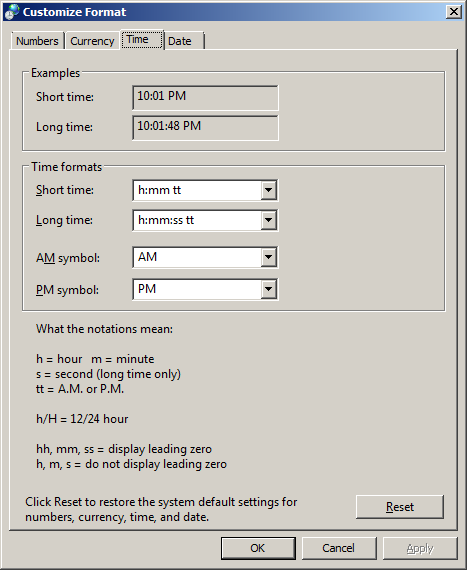The width and height of the screenshot is (467, 570).
Task: Close the Customize Format dialog
Action: [454, 12]
